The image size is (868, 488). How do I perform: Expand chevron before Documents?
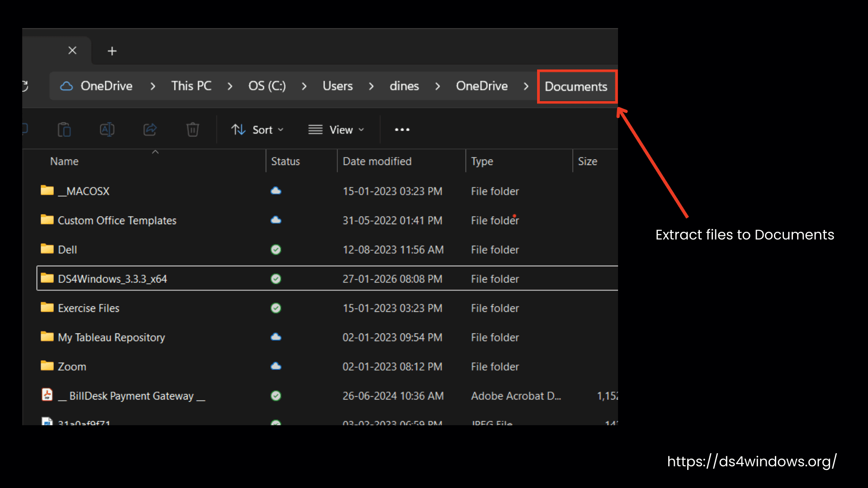[526, 86]
